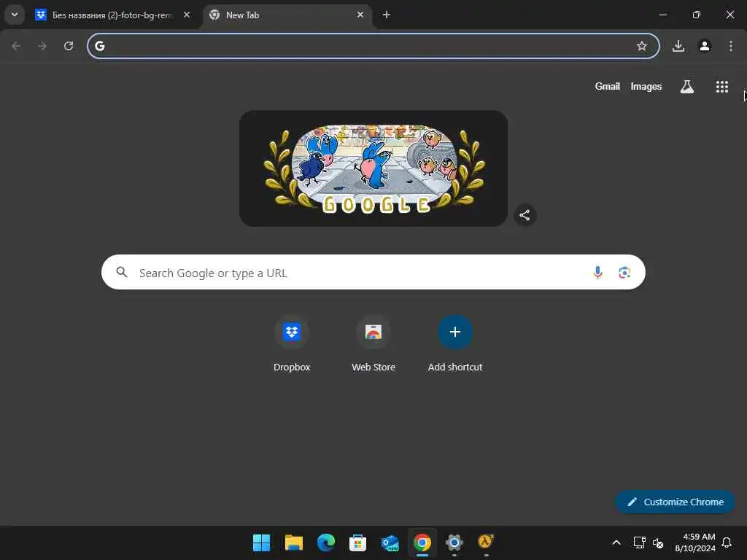Reload the current page
Screen dimensions: 747x560
[69, 46]
